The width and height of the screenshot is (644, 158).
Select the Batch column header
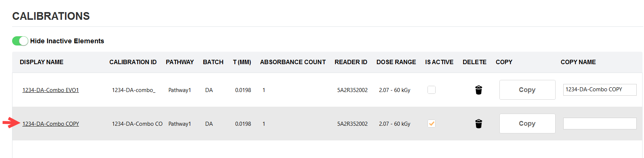pos(213,62)
